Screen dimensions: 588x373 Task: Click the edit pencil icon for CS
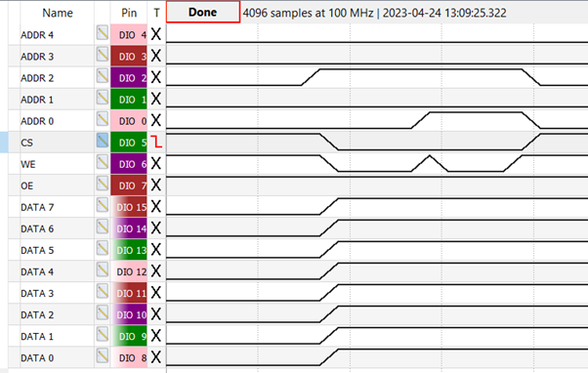[102, 141]
